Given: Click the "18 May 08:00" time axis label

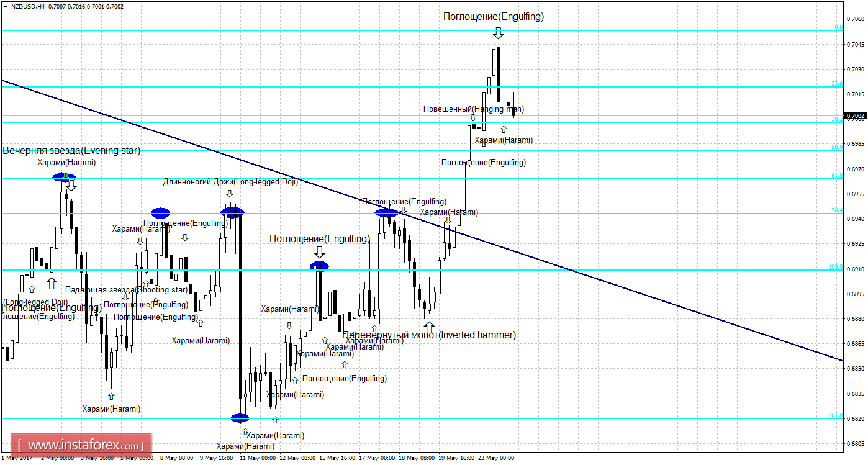Looking at the screenshot, I should coord(417,458).
